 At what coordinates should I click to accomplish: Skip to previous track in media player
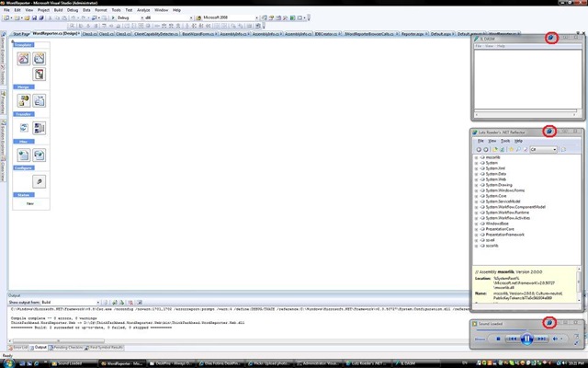tap(512, 339)
